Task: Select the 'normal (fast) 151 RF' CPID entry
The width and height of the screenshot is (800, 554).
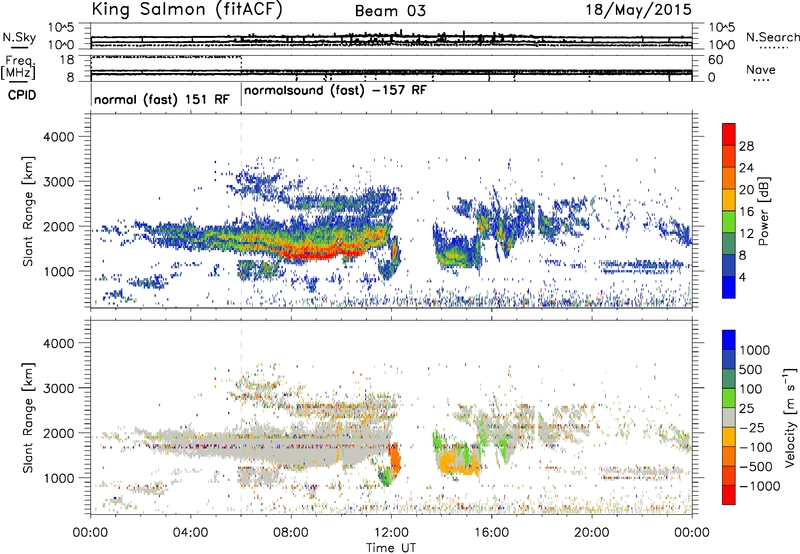Action: tap(162, 99)
